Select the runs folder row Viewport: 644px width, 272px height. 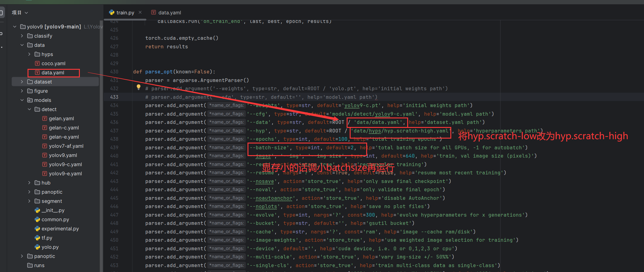[55, 265]
